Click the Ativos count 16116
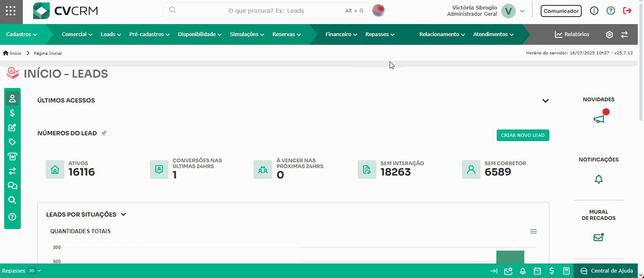This screenshot has height=278, width=644. pyautogui.click(x=82, y=172)
